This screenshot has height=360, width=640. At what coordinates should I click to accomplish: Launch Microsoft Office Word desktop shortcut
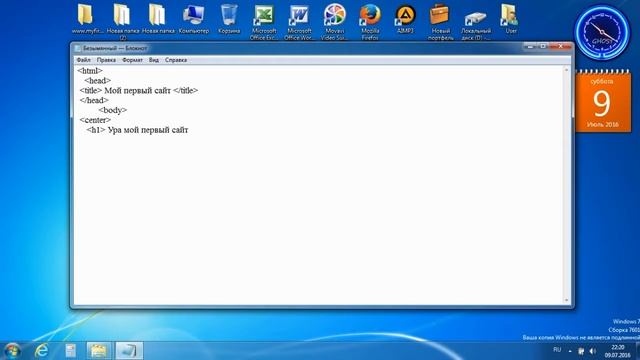(299, 21)
